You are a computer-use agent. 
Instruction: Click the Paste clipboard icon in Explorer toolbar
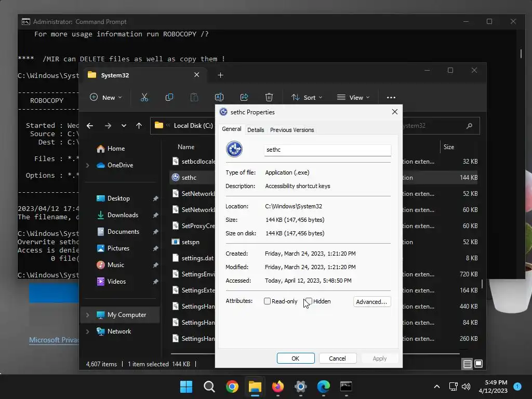click(x=194, y=97)
